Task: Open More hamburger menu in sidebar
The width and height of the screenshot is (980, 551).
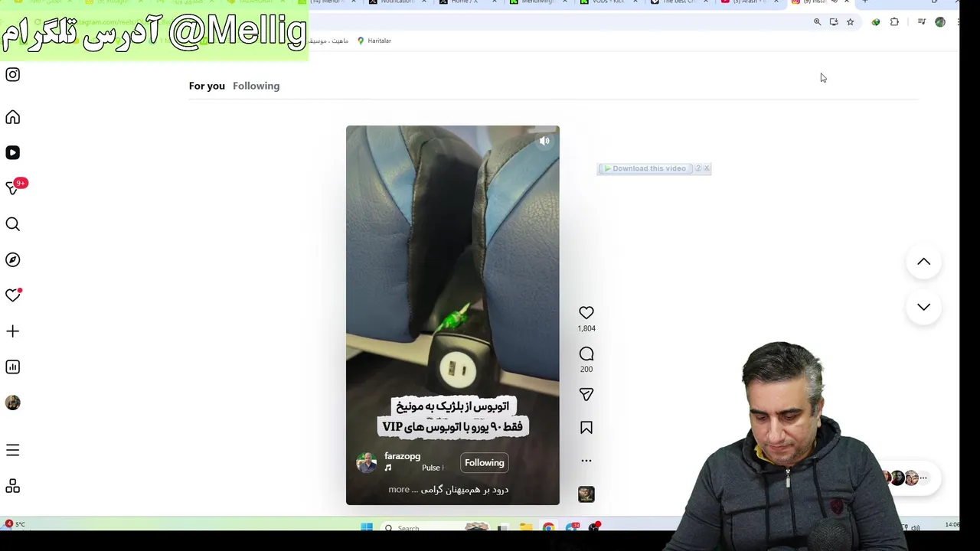Action: pos(13,450)
